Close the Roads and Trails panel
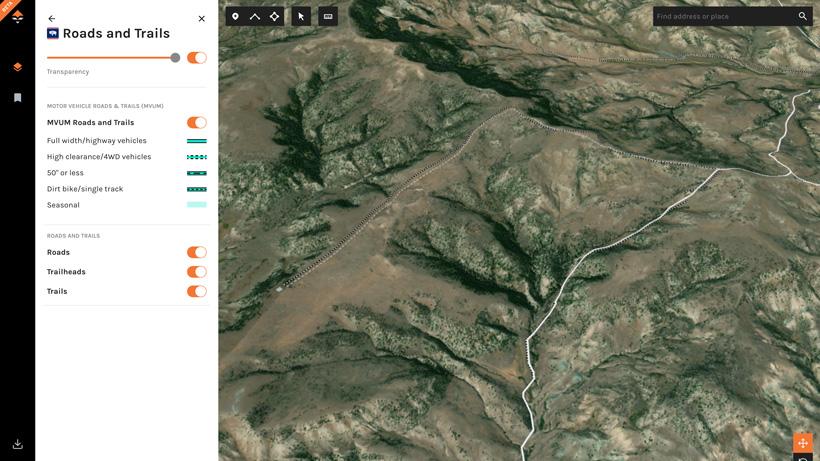The width and height of the screenshot is (820, 461). (201, 18)
